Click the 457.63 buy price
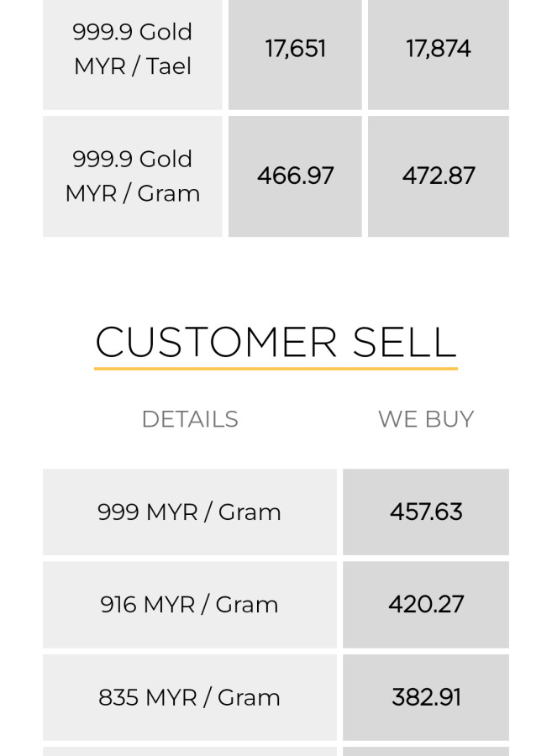This screenshot has width=552, height=756. coord(426,512)
